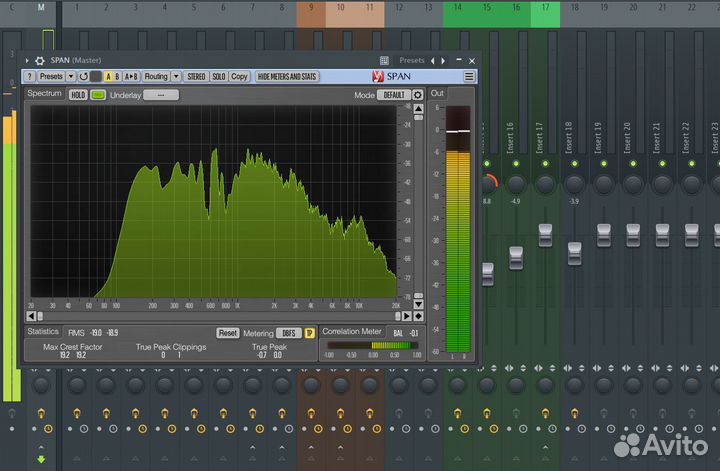The width and height of the screenshot is (720, 471).
Task: Click the yellow metering P icon
Action: coord(310,332)
